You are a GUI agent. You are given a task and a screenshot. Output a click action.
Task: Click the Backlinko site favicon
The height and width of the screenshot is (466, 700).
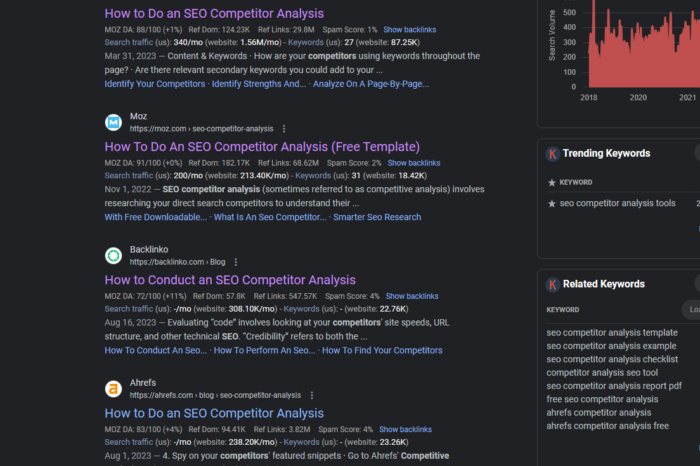(x=114, y=255)
